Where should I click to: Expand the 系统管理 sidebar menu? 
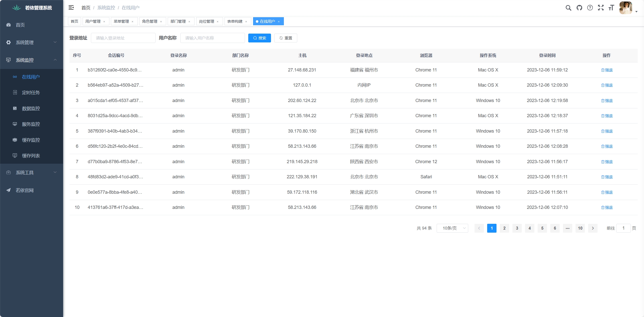pyautogui.click(x=32, y=42)
